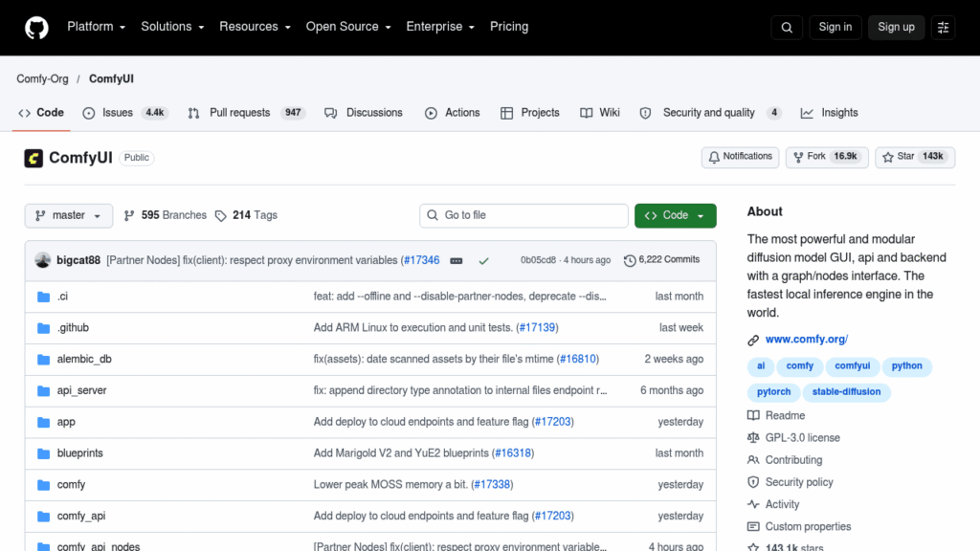The image size is (980, 551).
Task: Open the Insights tab
Action: (830, 113)
